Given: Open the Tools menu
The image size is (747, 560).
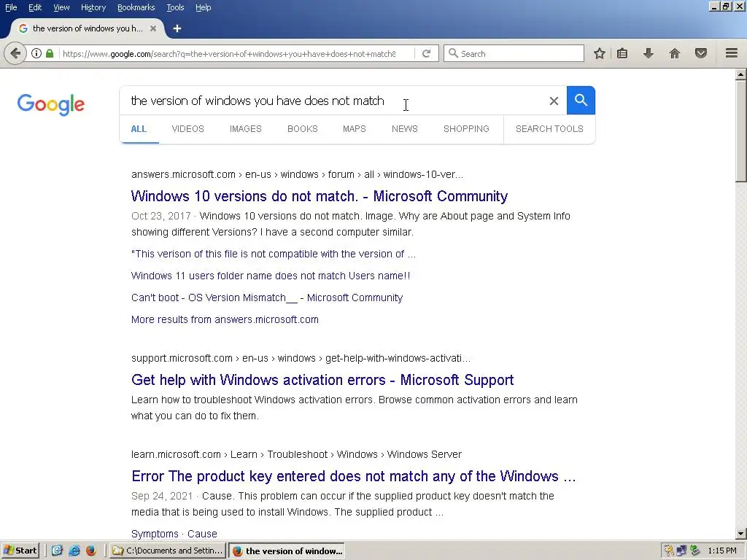Looking at the screenshot, I should point(175,7).
